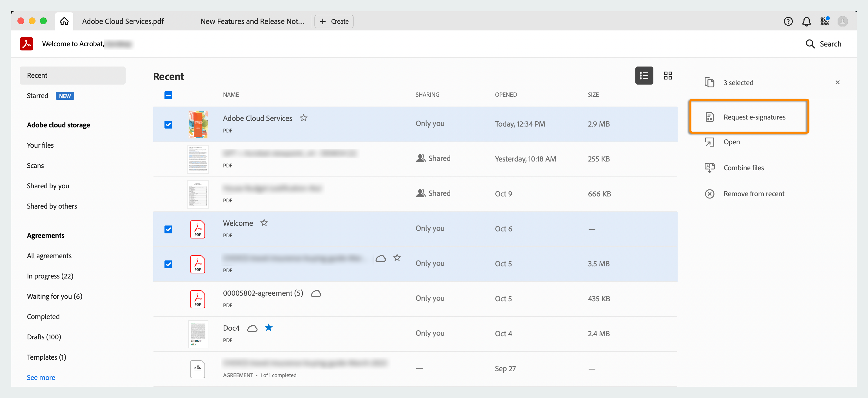Switch to list view
The image size is (868, 398).
(644, 76)
